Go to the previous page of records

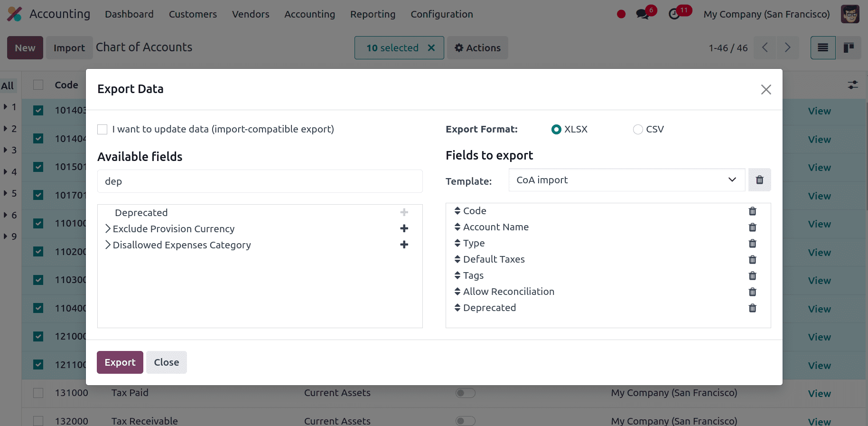pos(765,47)
